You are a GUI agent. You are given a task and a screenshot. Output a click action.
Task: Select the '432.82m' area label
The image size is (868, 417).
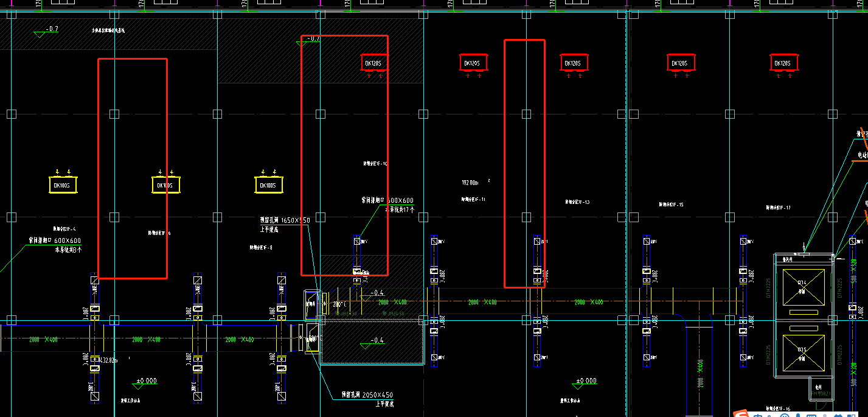coord(108,360)
